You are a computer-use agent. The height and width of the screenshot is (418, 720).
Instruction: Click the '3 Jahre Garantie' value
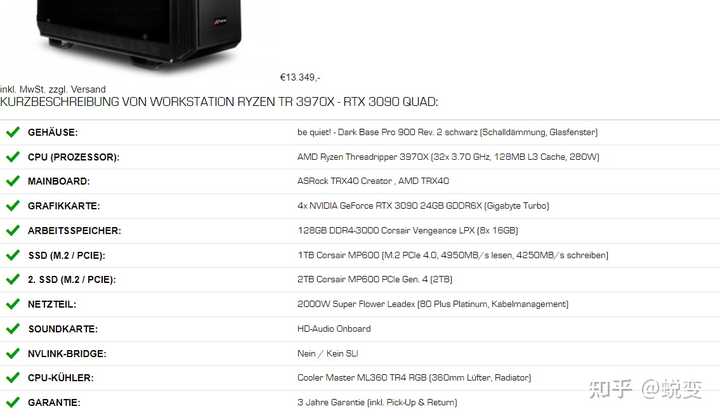coord(377,403)
